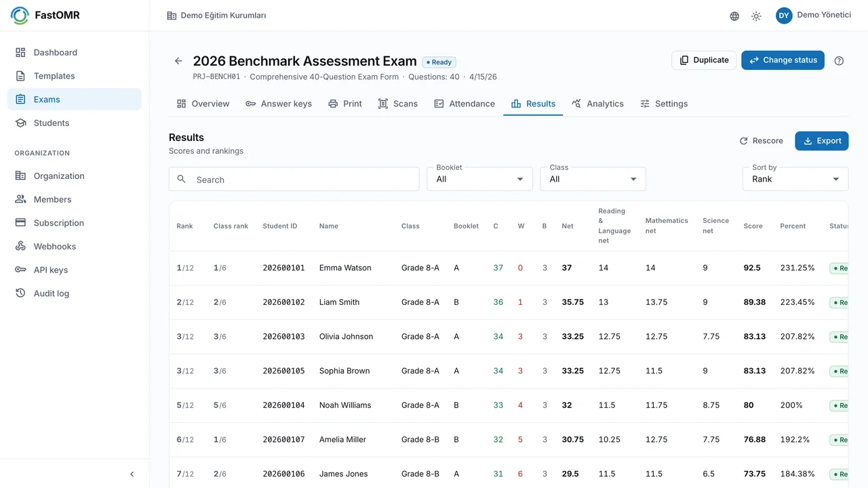The width and height of the screenshot is (868, 488).
Task: Go to Audit log in sidebar
Action: [x=75, y=293]
